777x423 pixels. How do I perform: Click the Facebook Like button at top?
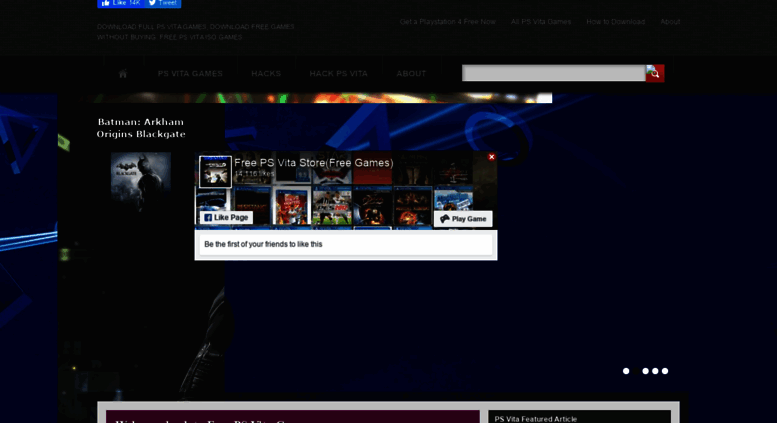(x=121, y=3)
